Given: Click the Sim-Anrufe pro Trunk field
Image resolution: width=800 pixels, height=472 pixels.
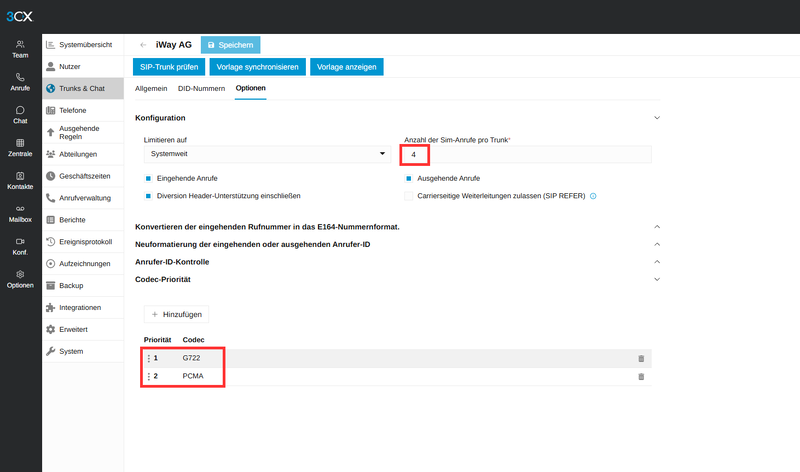Looking at the screenshot, I should tap(528, 154).
